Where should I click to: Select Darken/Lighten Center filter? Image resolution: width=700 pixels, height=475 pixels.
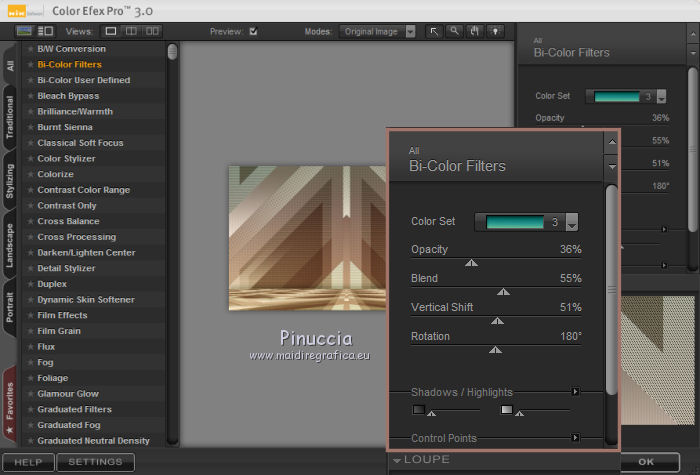tap(87, 253)
